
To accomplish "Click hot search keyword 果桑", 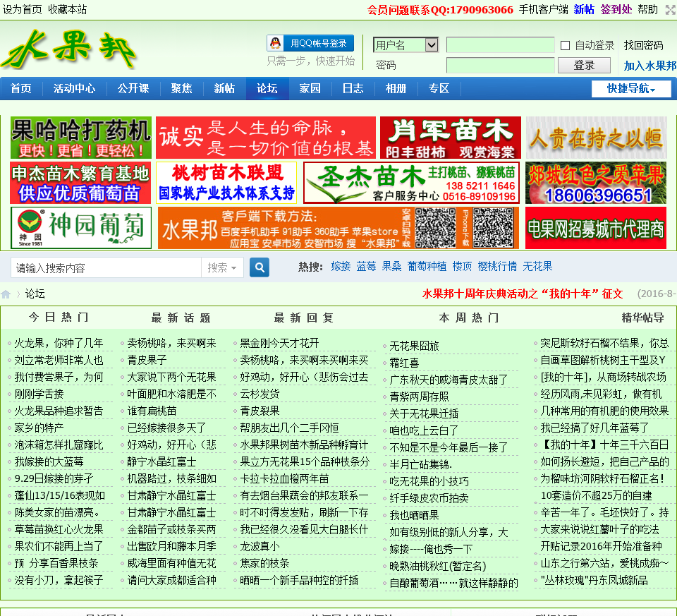I will [391, 267].
